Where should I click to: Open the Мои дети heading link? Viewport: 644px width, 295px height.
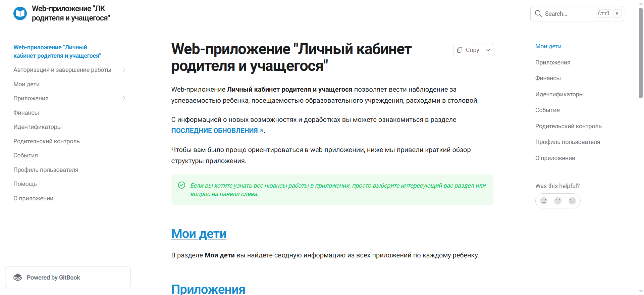tap(199, 234)
